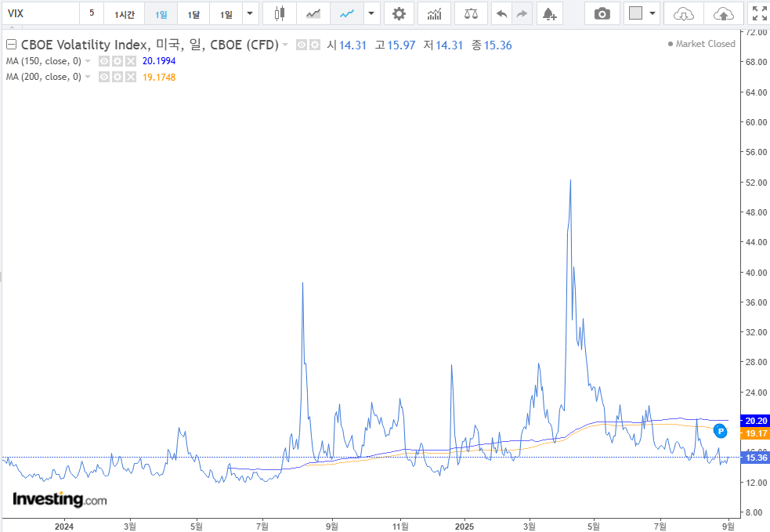Redo the chart action
The image size is (770, 532).
pos(522,13)
